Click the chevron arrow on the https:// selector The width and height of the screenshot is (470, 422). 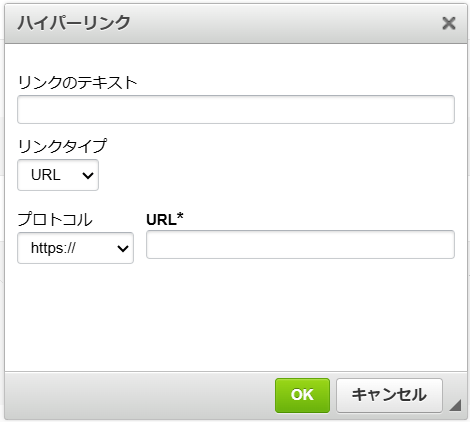pyautogui.click(x=123, y=248)
